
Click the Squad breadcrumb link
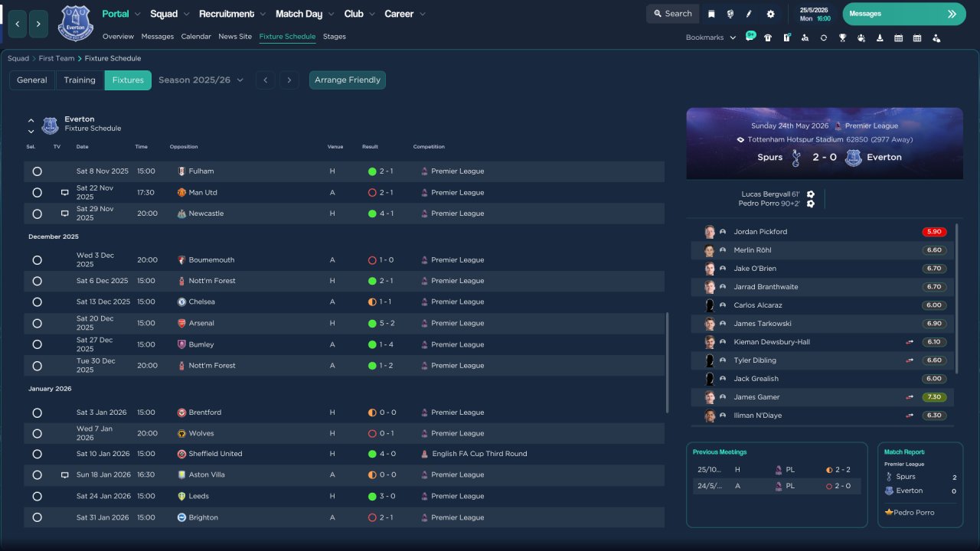coord(18,58)
